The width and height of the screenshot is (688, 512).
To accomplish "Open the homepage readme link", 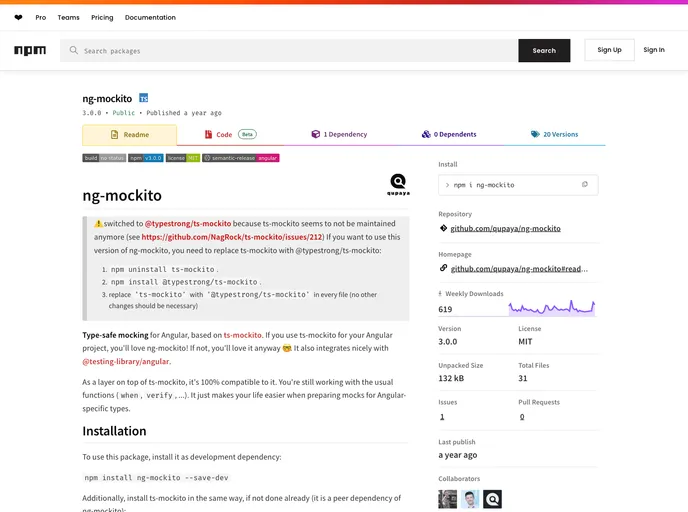I will (x=519, y=269).
